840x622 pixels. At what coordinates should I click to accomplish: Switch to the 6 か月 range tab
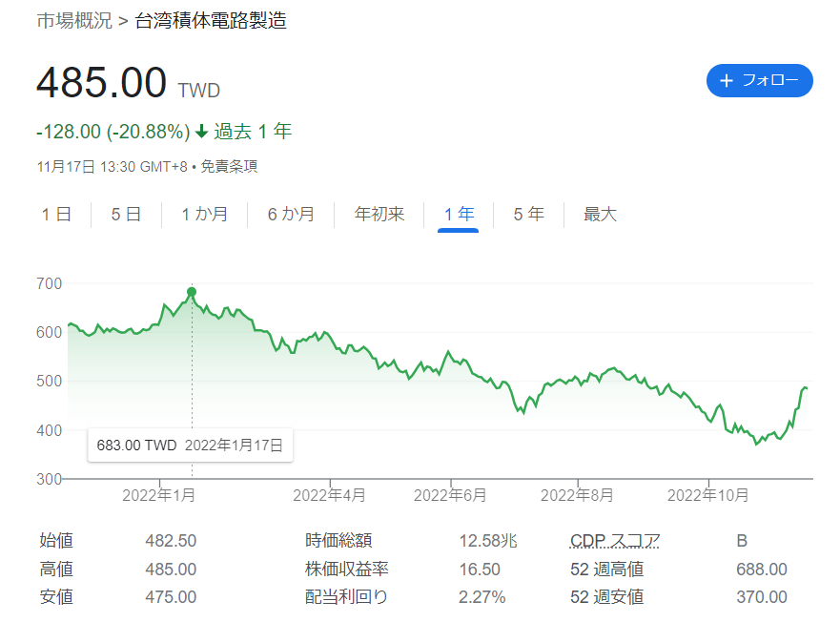click(x=291, y=214)
